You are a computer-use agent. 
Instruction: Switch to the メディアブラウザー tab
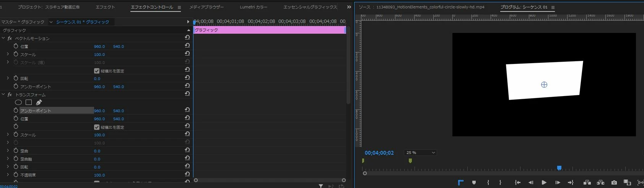pos(207,7)
